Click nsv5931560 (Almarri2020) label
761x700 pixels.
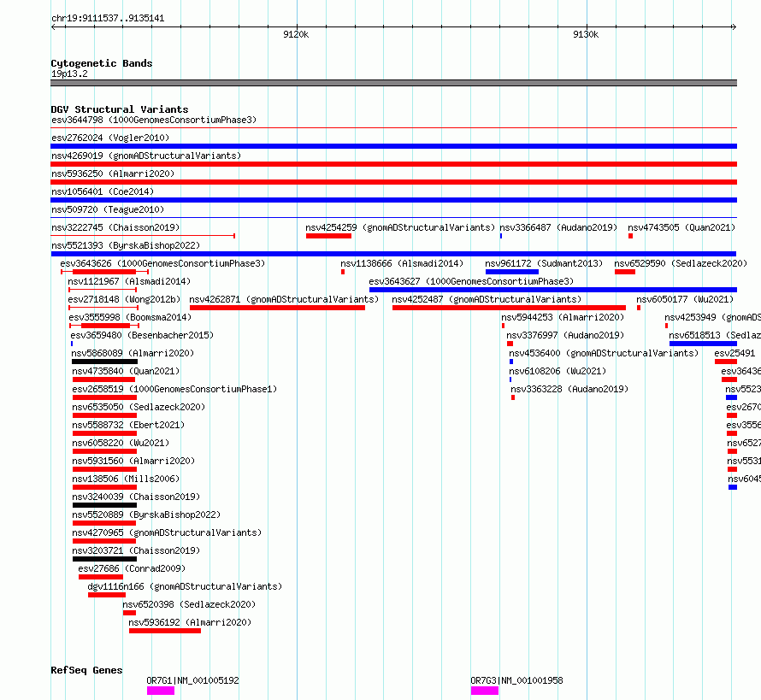(x=133, y=461)
